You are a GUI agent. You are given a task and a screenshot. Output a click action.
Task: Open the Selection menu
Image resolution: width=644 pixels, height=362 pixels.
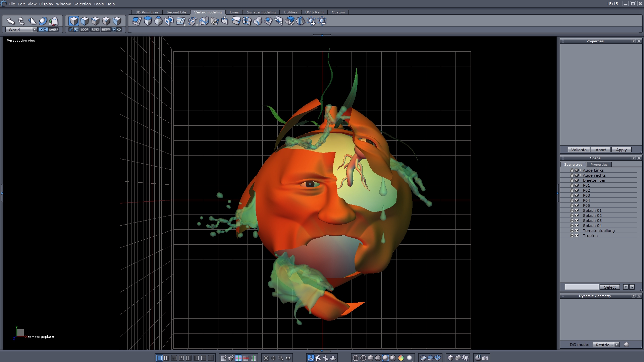[x=82, y=4]
